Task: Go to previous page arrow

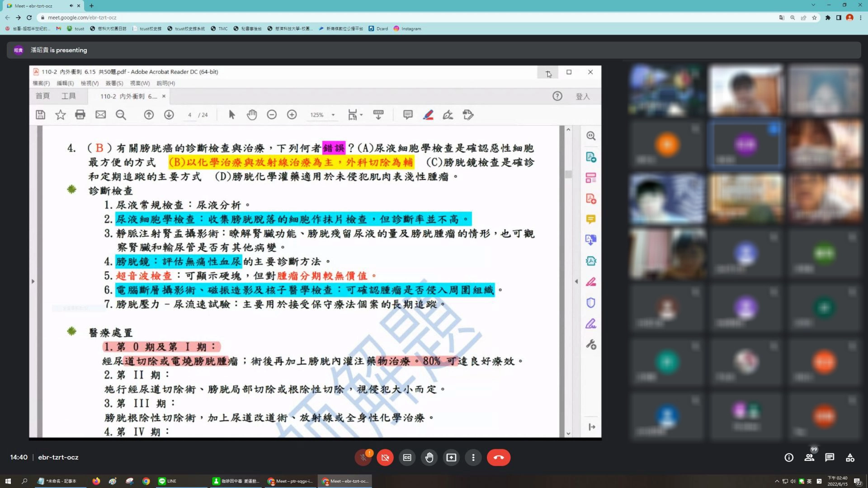Action: 149,115
